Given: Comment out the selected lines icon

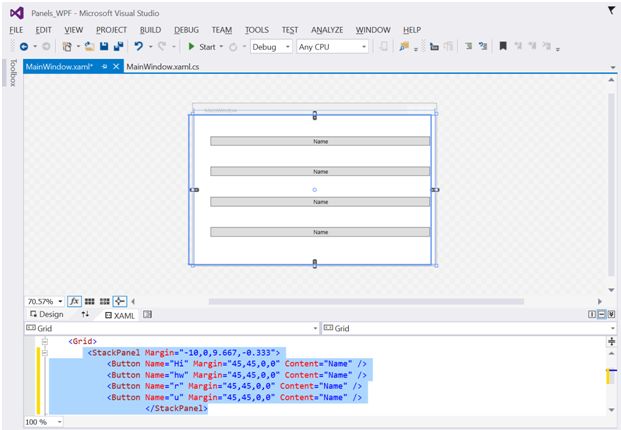Looking at the screenshot, I should point(469,46).
